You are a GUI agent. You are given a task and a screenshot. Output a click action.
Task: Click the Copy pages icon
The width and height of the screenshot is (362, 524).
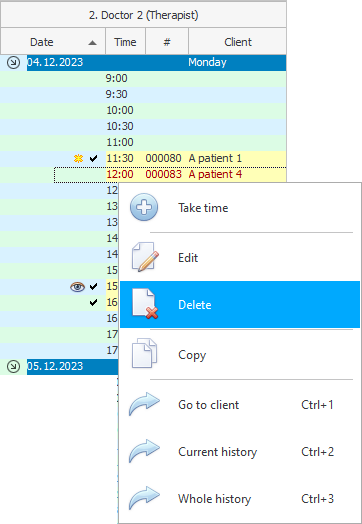[144, 354]
